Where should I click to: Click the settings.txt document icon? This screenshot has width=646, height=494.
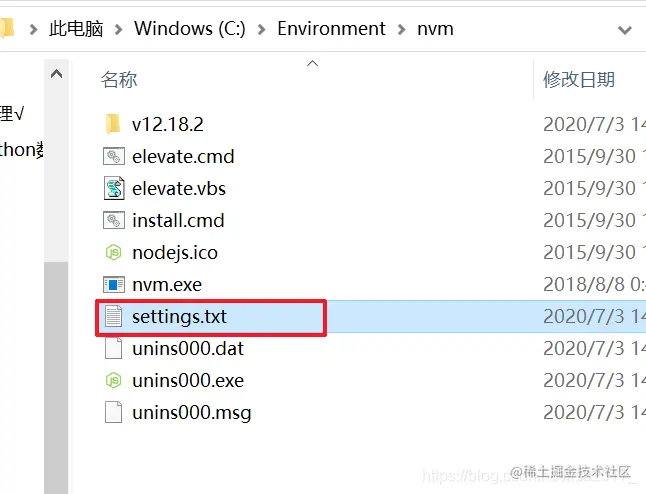[x=113, y=317]
